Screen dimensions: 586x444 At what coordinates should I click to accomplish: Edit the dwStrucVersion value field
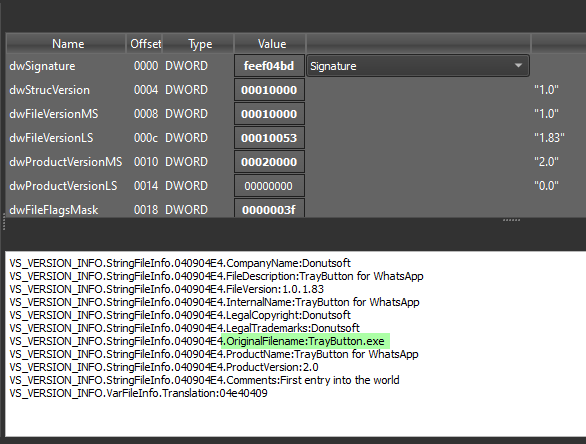(269, 90)
